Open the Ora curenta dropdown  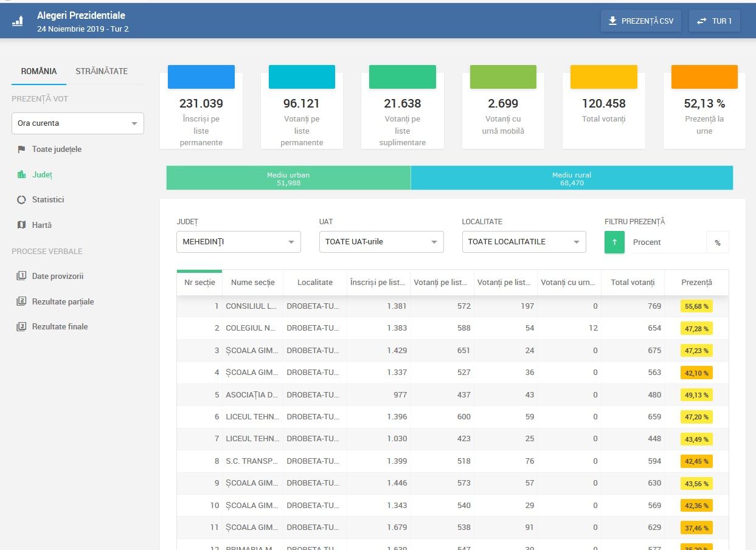(x=78, y=123)
